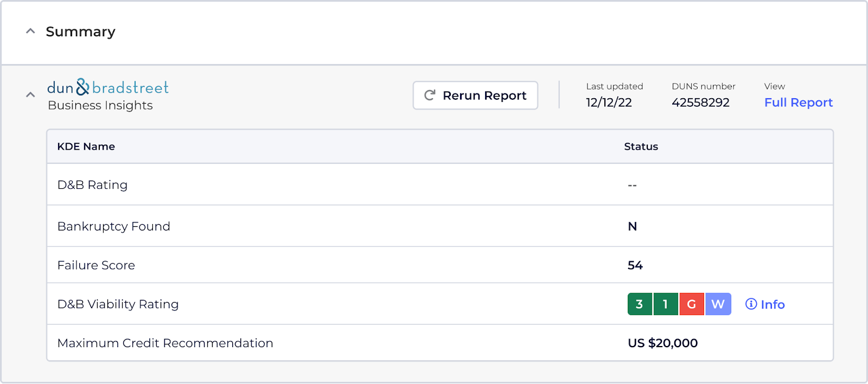The height and width of the screenshot is (384, 868).
Task: Click the blue 'W' viability badge
Action: click(x=718, y=304)
